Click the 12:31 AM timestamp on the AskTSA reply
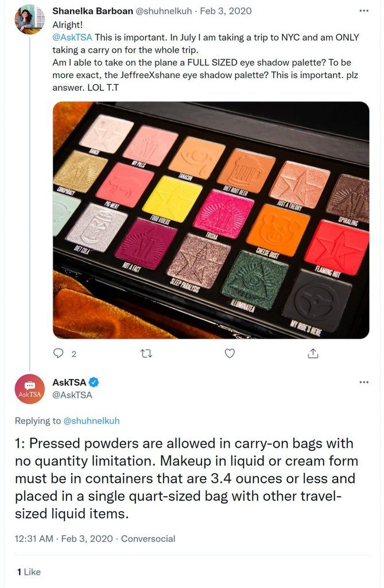This screenshot has width=384, height=588. coord(34,539)
